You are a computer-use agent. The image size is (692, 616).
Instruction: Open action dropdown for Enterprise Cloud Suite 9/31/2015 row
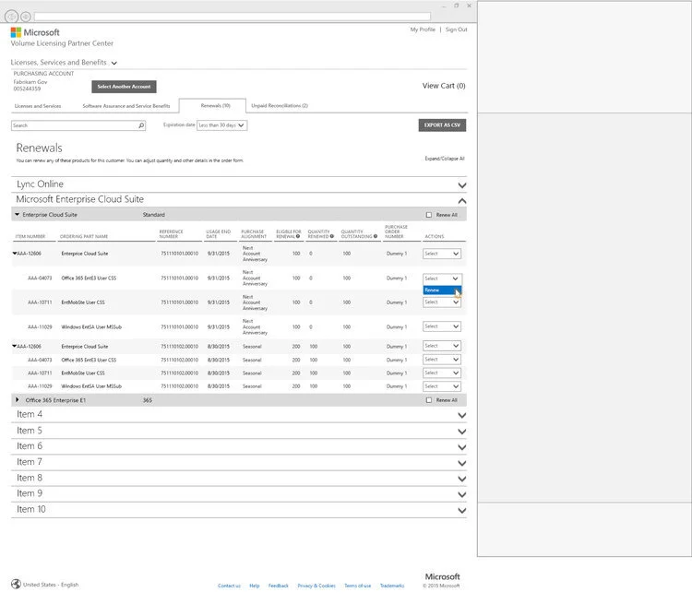click(442, 254)
